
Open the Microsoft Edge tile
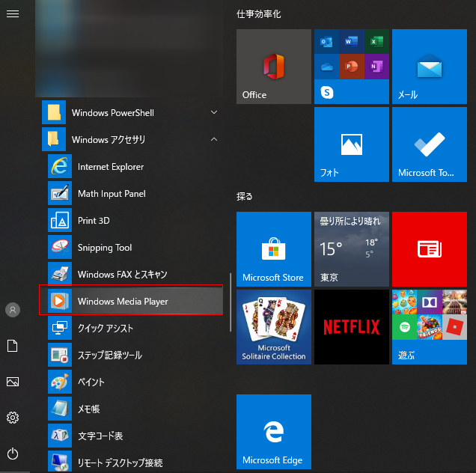(x=274, y=432)
